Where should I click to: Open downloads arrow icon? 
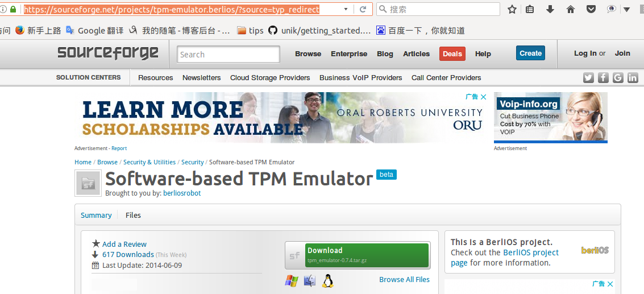[x=550, y=9]
